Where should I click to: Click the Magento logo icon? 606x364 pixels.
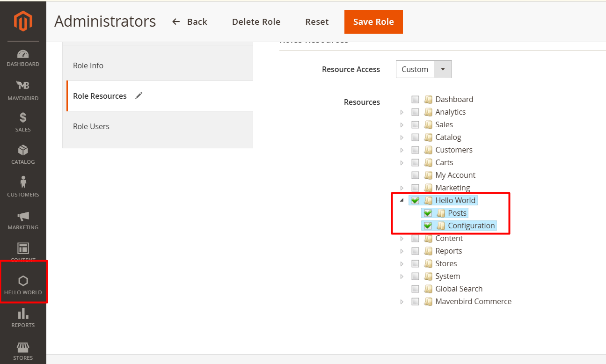pos(23,22)
